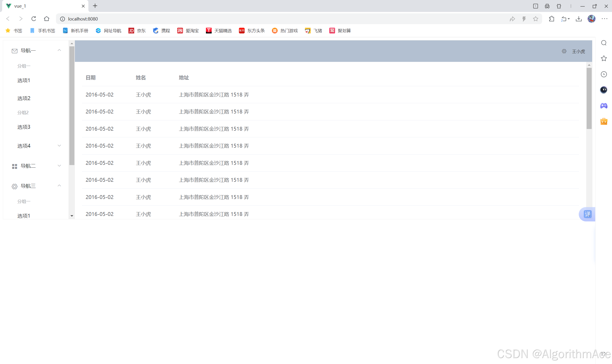Image resolution: width=612 pixels, height=364 pixels.
Task: Expand the 导航二 menu section
Action: click(x=59, y=166)
